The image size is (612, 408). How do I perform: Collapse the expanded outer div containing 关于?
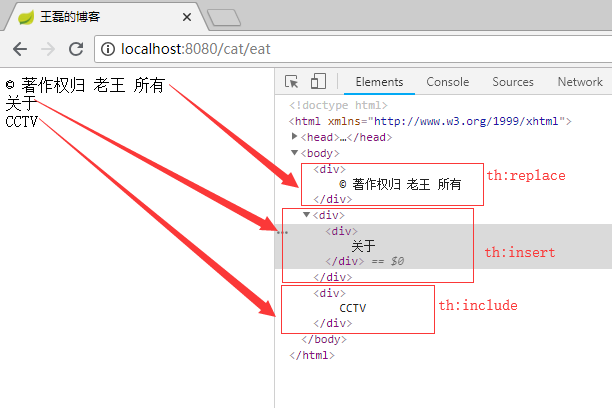click(306, 215)
